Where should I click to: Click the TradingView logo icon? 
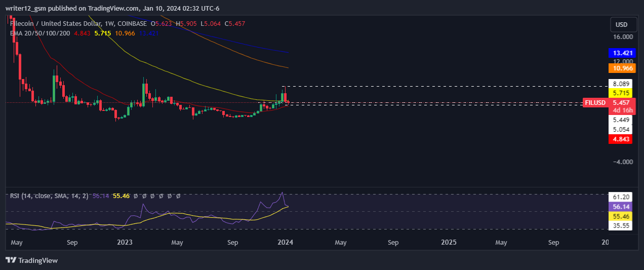coord(11,260)
